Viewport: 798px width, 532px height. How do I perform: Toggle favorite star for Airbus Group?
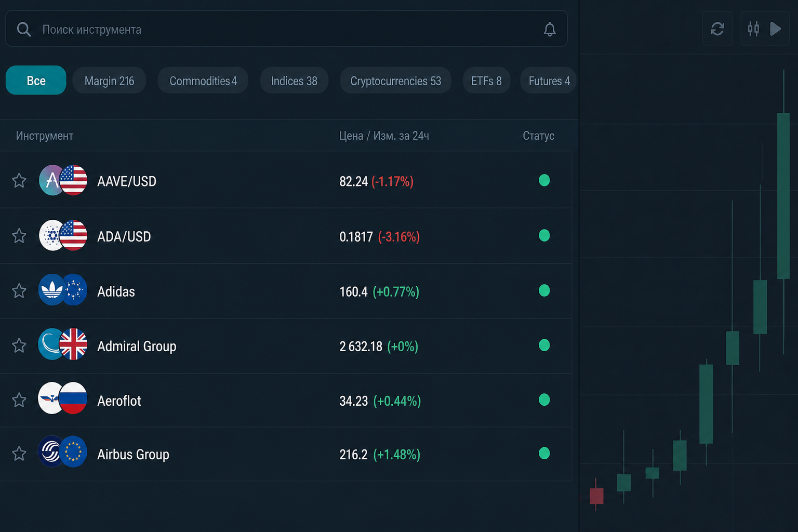(x=19, y=454)
